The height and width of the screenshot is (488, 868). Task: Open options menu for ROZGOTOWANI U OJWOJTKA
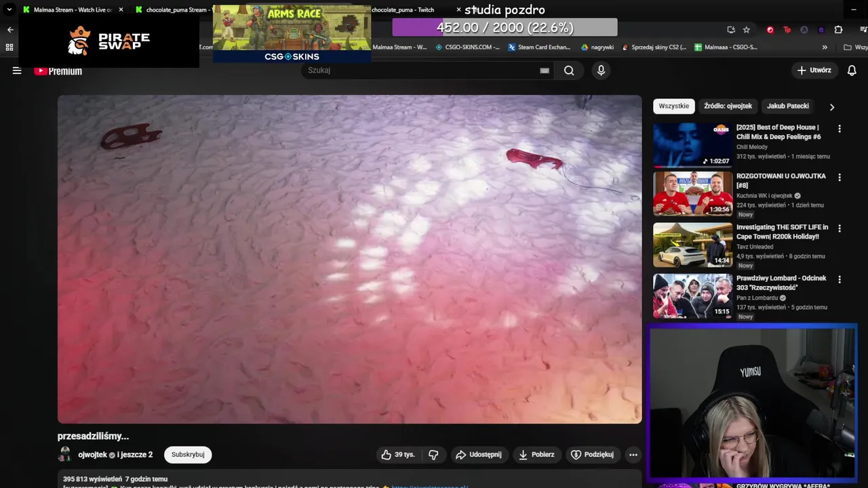840,178
